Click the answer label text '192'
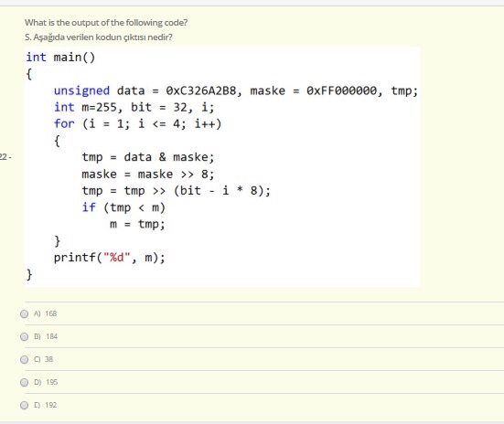Screen dimensions: 504x424 click(x=51, y=405)
